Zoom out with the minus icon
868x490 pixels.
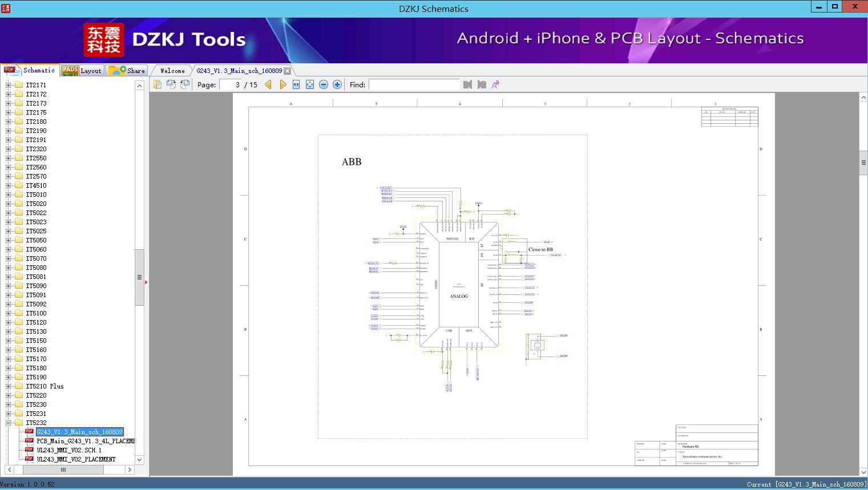pos(324,84)
